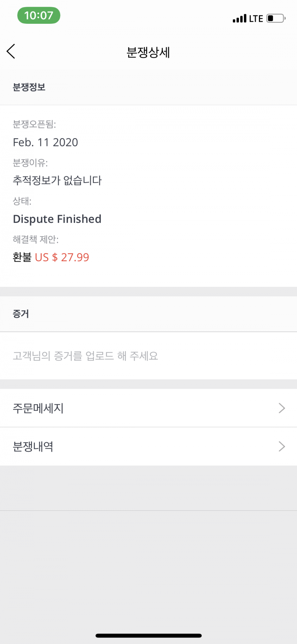Tap the back arrow icon
This screenshot has width=297, height=644.
(x=11, y=52)
